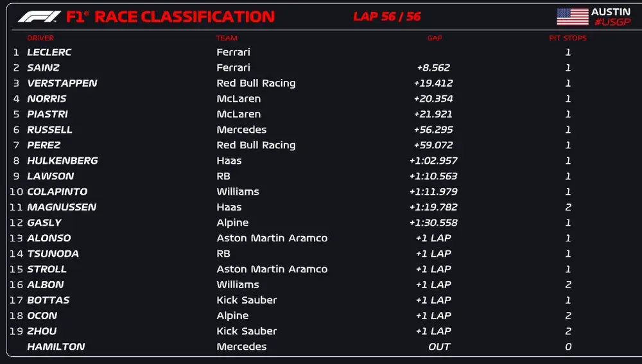Click the OUT status for Hamilton
This screenshot has width=642, height=364.
click(439, 347)
